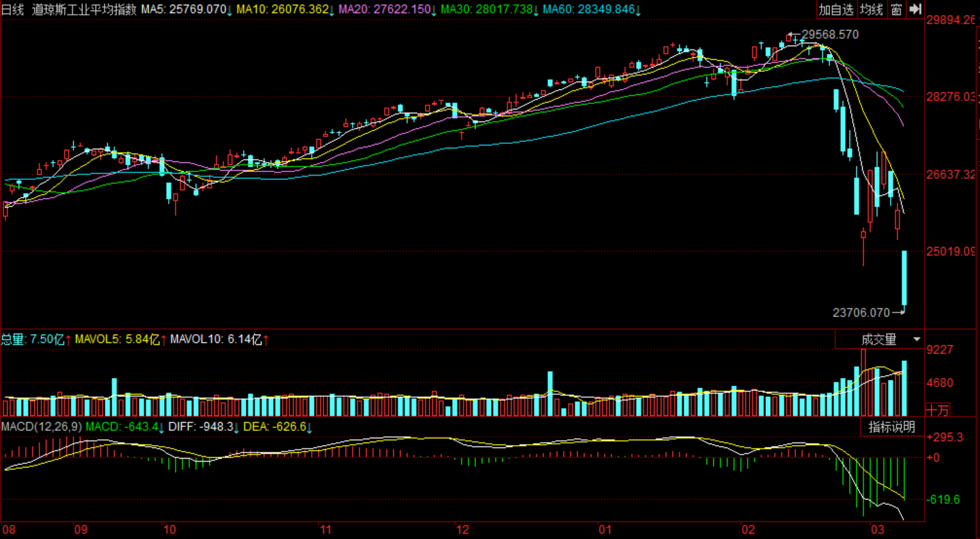Screen dimensions: 980x539
Task: Click the 指标说明 indicator description button
Action: [892, 427]
